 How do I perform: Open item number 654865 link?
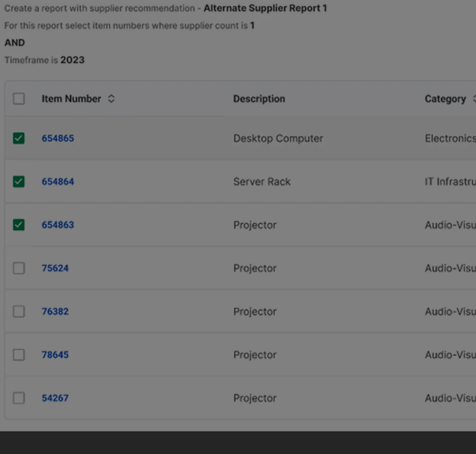(x=58, y=138)
